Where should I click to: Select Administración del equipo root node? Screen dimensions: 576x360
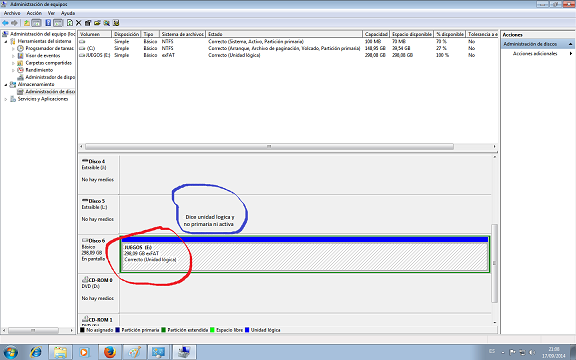click(43, 34)
